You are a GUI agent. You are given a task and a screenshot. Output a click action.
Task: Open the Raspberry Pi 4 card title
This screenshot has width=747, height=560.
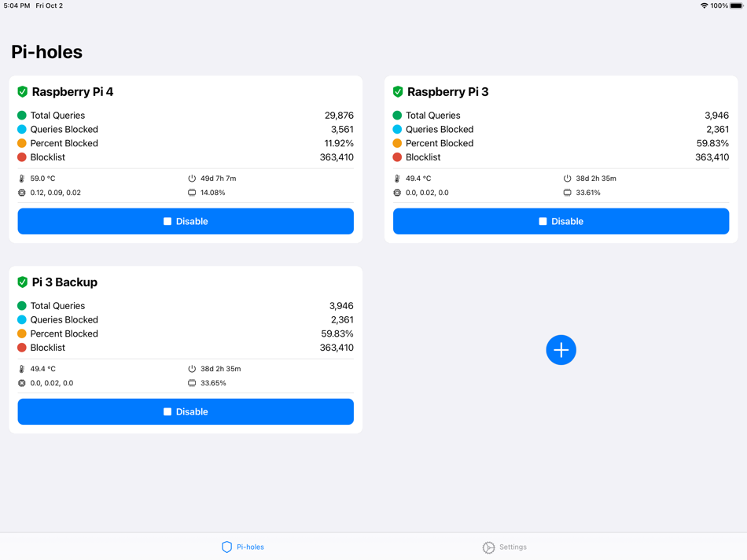click(72, 91)
